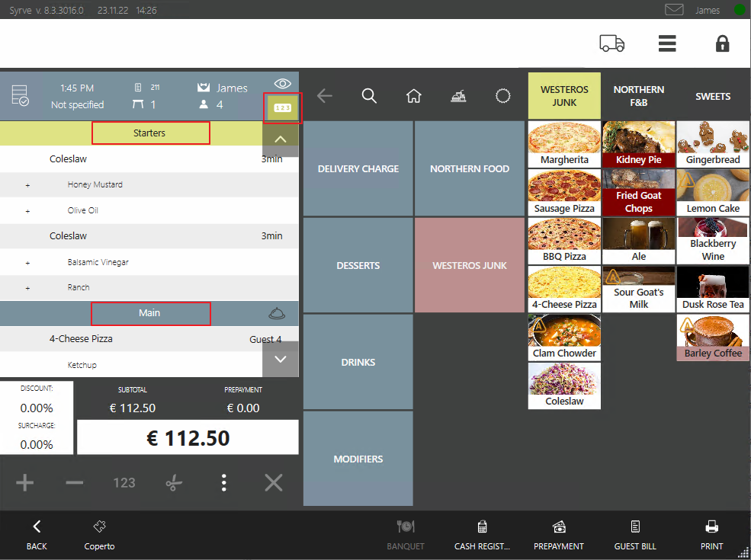Screen dimensions: 751x560
Task: Click the padlock lock screen icon
Action: pyautogui.click(x=722, y=44)
